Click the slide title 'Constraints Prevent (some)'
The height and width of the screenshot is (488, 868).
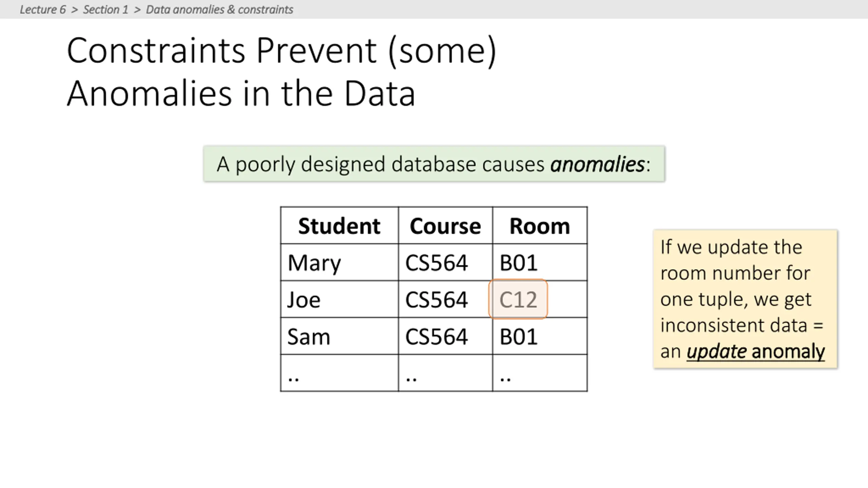coord(281,51)
